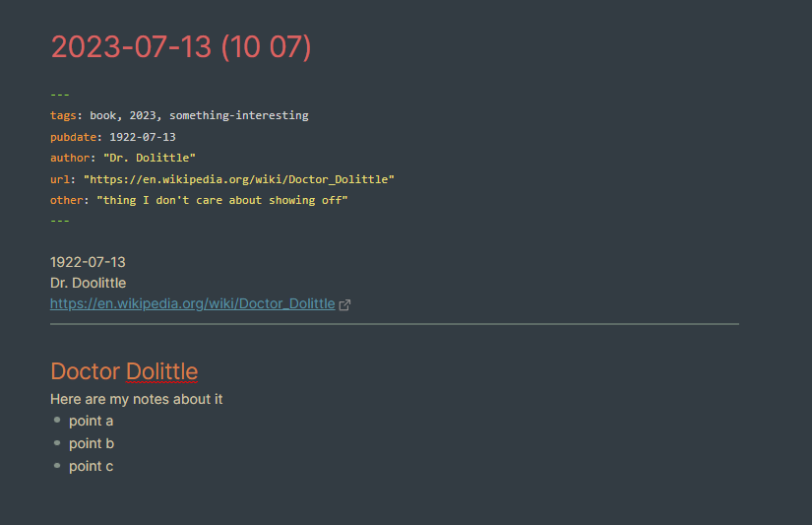Click the "something-interesting" tag value
The image size is (812, 525).
[238, 115]
